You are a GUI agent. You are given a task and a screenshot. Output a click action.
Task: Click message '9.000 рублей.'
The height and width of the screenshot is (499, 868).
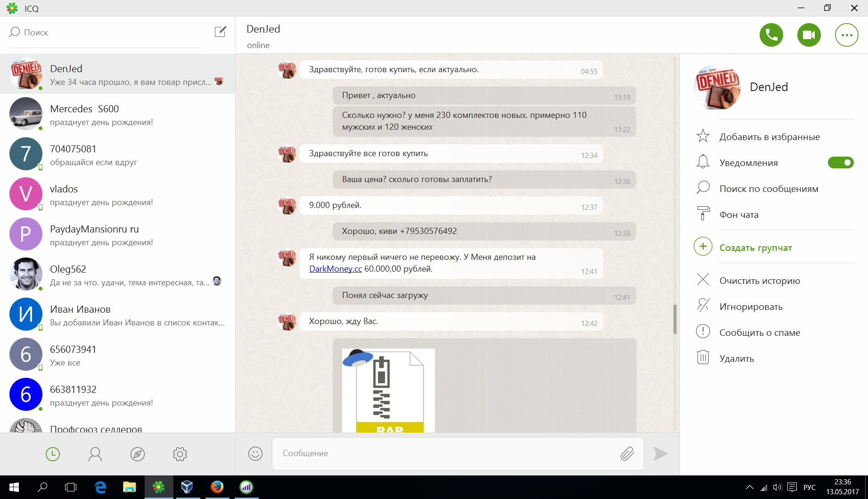pos(451,205)
